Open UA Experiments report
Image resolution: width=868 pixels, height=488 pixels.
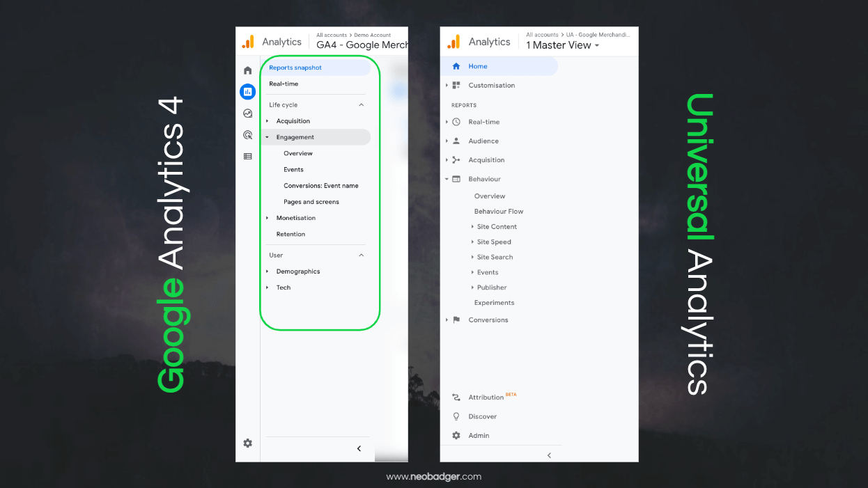coord(494,303)
